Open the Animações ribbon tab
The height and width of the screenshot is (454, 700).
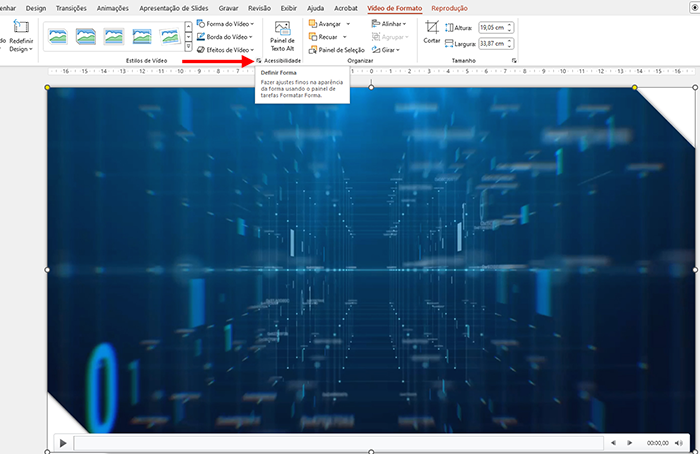coord(119,8)
